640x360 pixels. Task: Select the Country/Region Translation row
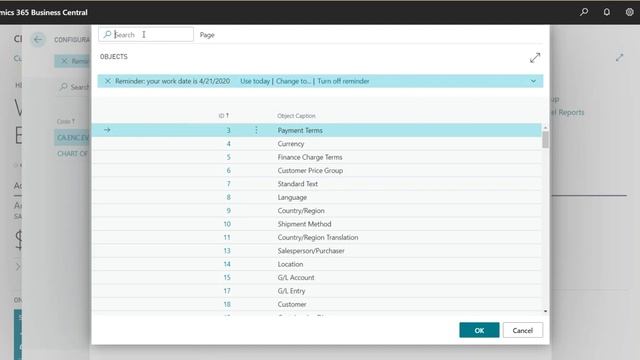point(317,238)
